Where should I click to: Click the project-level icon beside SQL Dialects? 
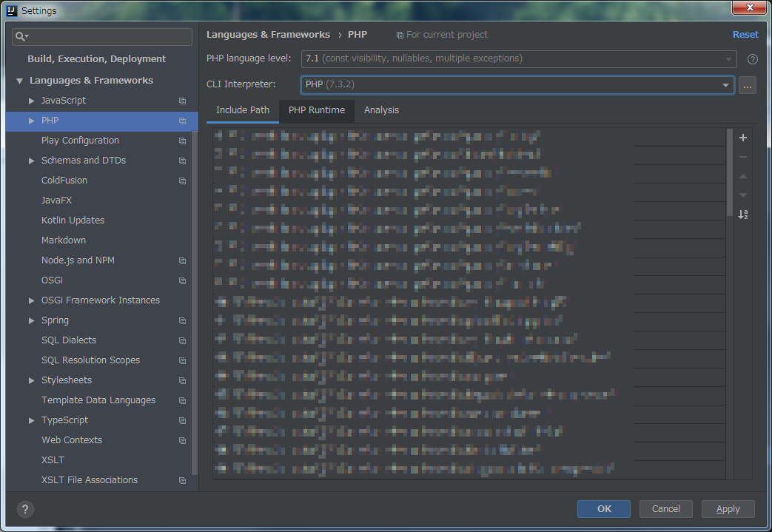tap(182, 340)
